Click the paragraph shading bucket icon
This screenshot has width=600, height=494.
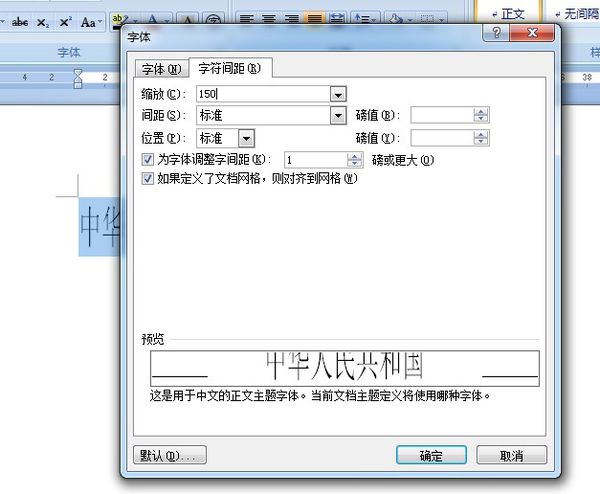point(396,19)
